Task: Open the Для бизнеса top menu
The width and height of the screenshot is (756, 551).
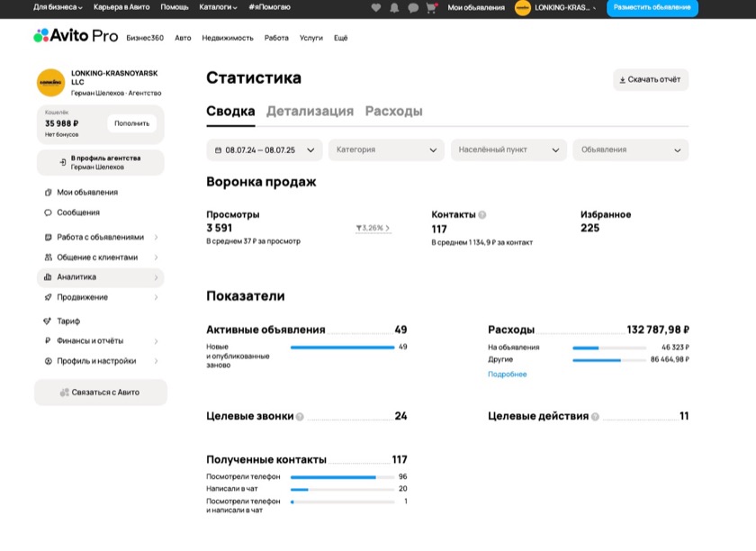Action: 58,7
